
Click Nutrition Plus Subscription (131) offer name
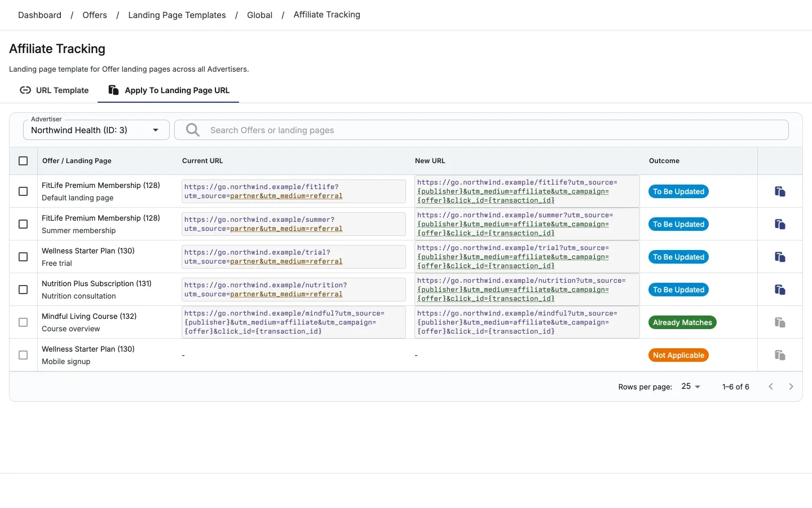click(x=96, y=283)
